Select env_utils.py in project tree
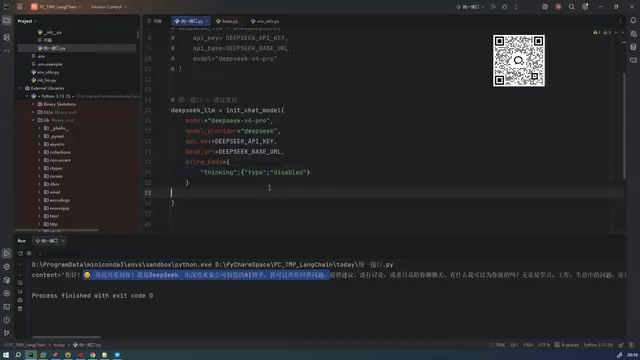The image size is (640, 360). (x=45, y=72)
